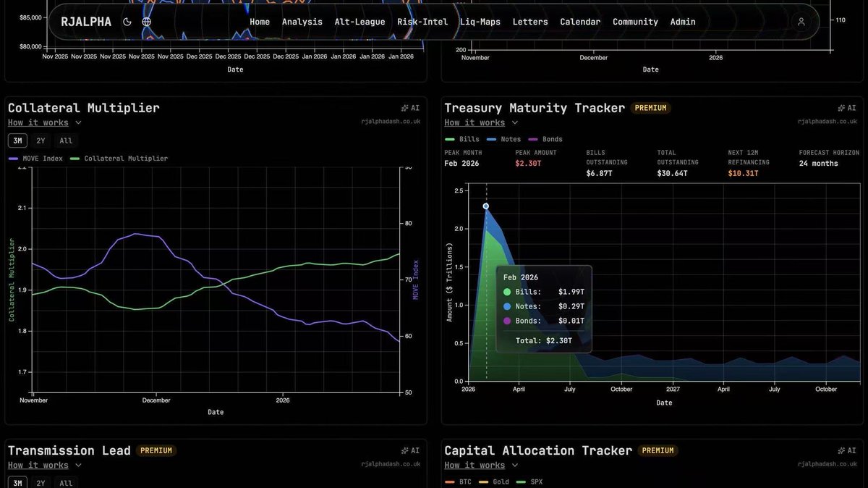Open Liq-Maps page

[480, 22]
